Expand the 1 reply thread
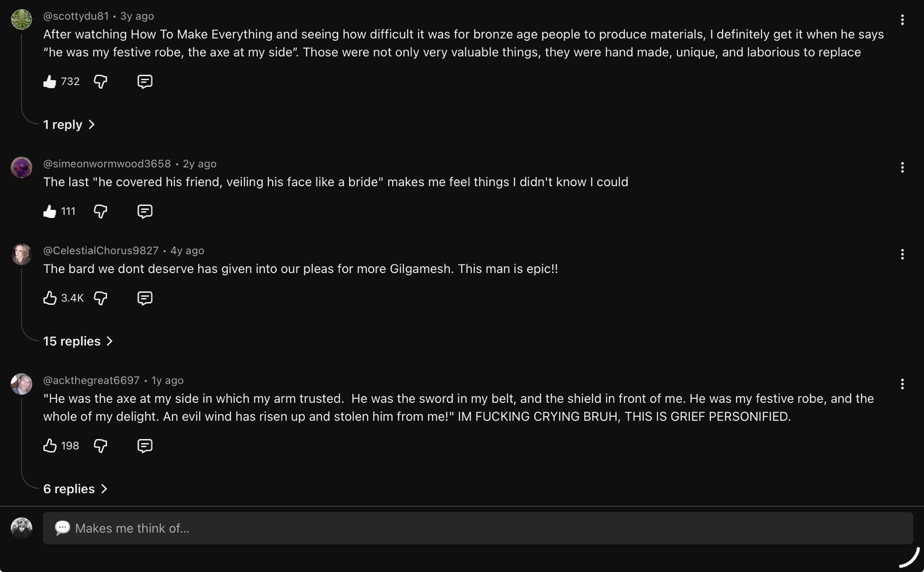 tap(69, 125)
